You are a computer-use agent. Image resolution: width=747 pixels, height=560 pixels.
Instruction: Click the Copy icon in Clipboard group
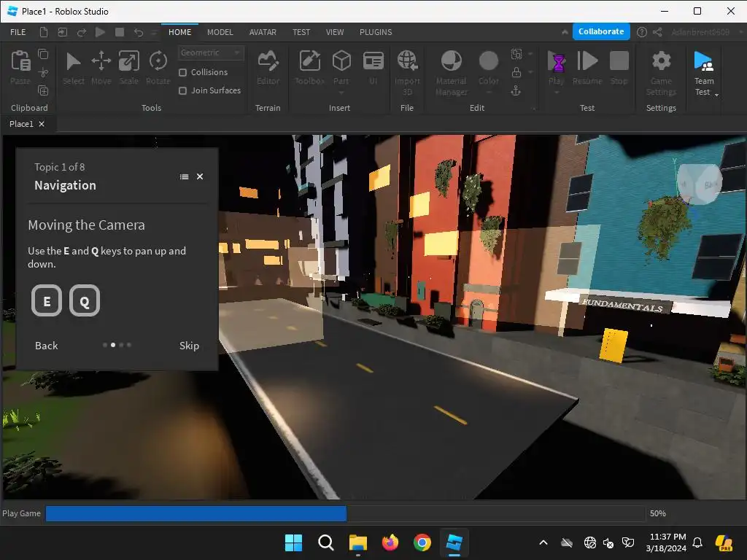tap(43, 54)
